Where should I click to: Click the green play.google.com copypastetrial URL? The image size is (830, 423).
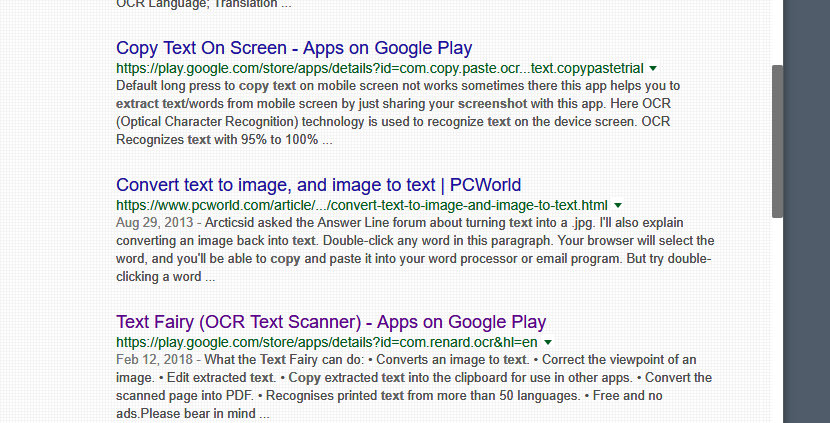click(380, 68)
